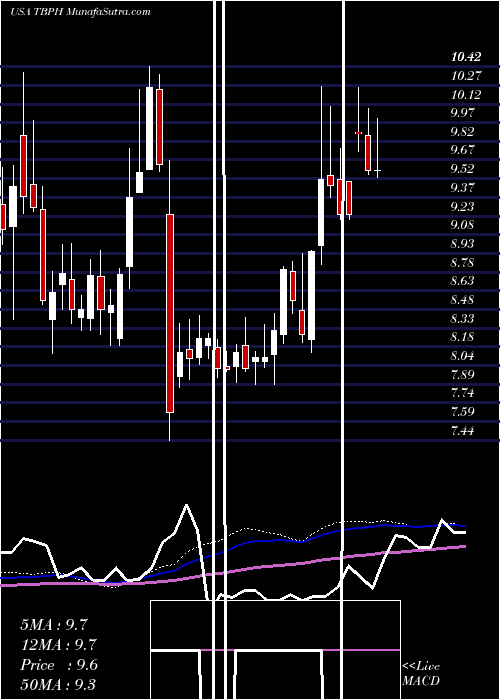Viewport: 500px width, 700px height.
Task: Click the longest red candle dropping to 7.59
Action: click(170, 312)
